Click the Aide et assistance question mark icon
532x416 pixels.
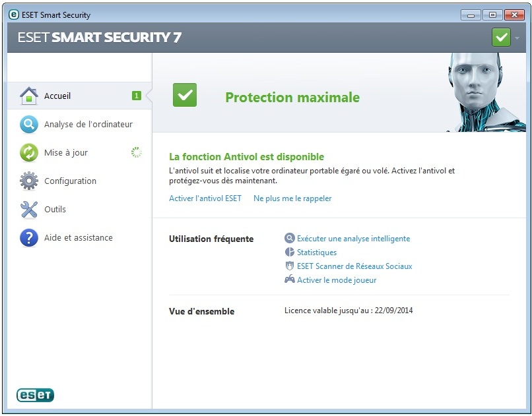29,238
